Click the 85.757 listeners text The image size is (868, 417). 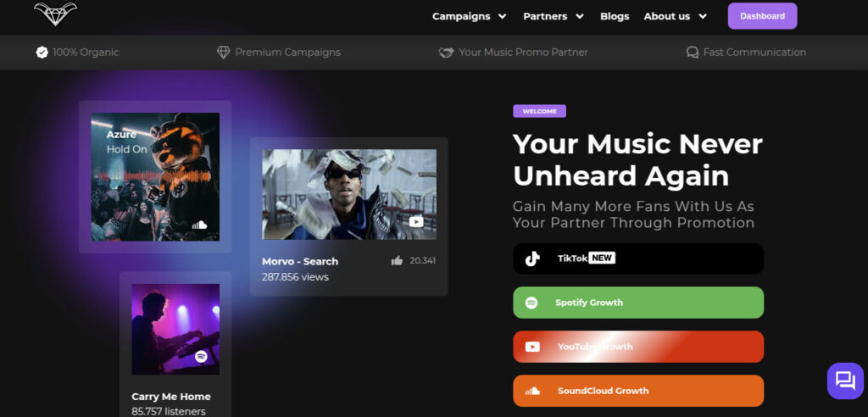tap(169, 411)
